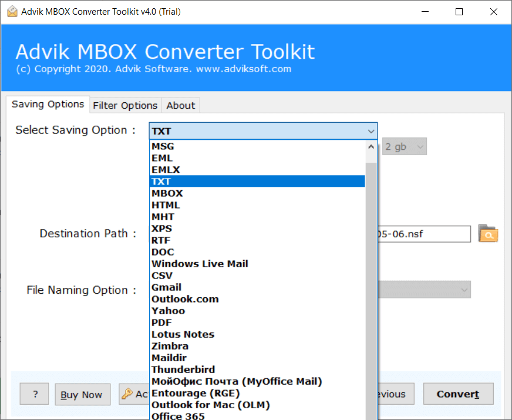Choose Maildir saving option
This screenshot has height=420, width=512.
point(257,358)
